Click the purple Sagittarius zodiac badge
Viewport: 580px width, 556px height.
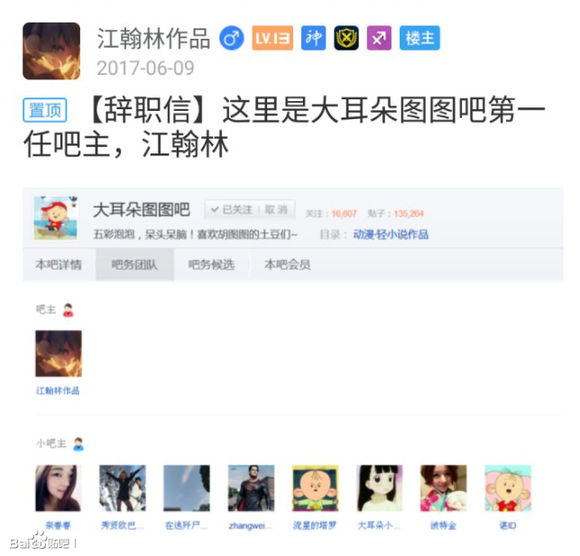point(379,38)
